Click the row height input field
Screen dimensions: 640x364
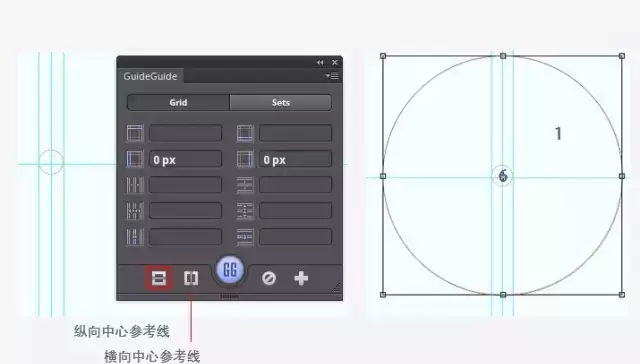(295, 211)
